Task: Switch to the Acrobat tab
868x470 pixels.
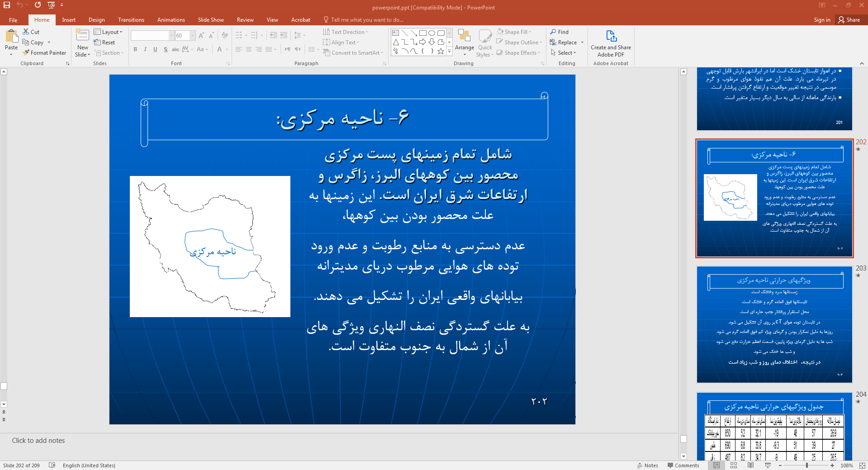Action: 301,20
